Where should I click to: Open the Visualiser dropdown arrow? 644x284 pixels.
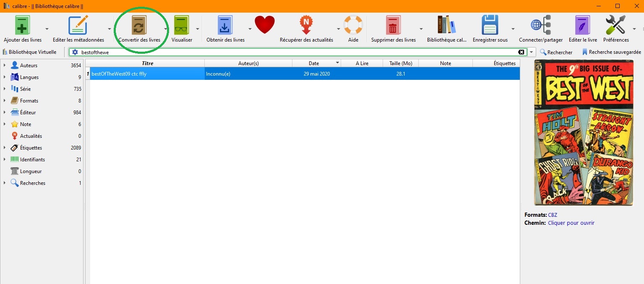tap(198, 29)
